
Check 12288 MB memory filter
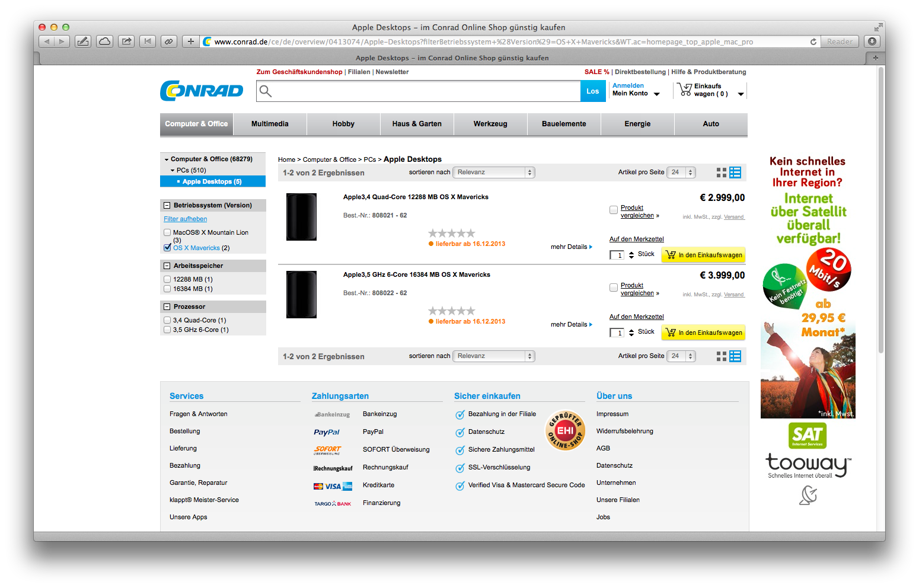tap(167, 279)
